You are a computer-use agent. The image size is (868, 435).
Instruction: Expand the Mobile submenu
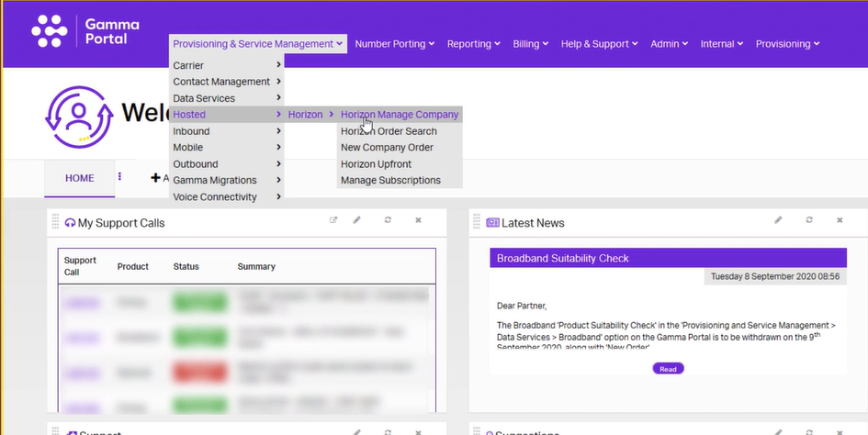click(227, 147)
